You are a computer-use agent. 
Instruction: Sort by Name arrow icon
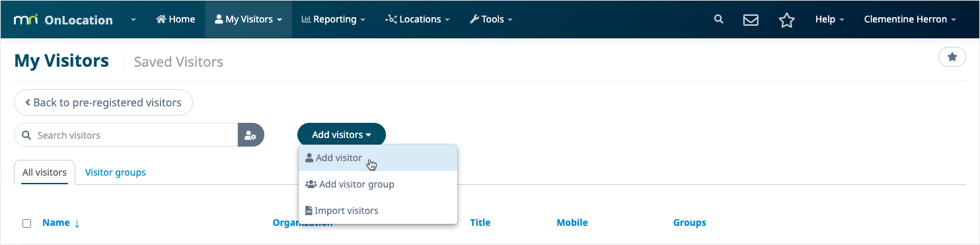click(77, 223)
